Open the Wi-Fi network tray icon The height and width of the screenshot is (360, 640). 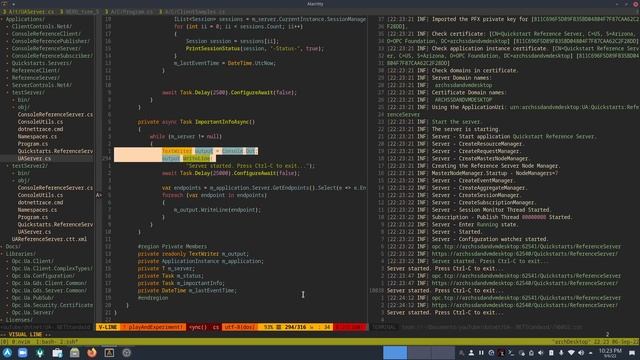(x=571, y=353)
